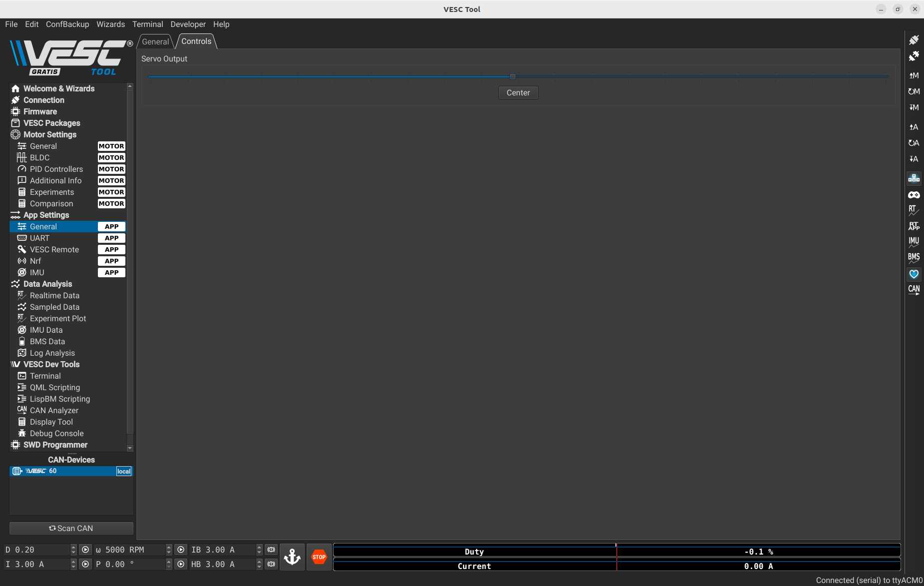Open the File menu
The width and height of the screenshot is (924, 586).
pos(11,24)
